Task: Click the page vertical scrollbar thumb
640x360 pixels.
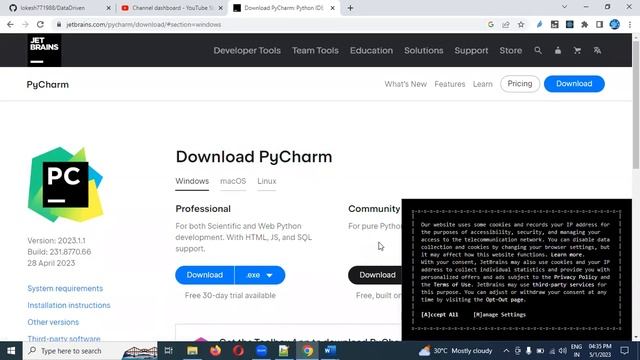Action: [636, 105]
